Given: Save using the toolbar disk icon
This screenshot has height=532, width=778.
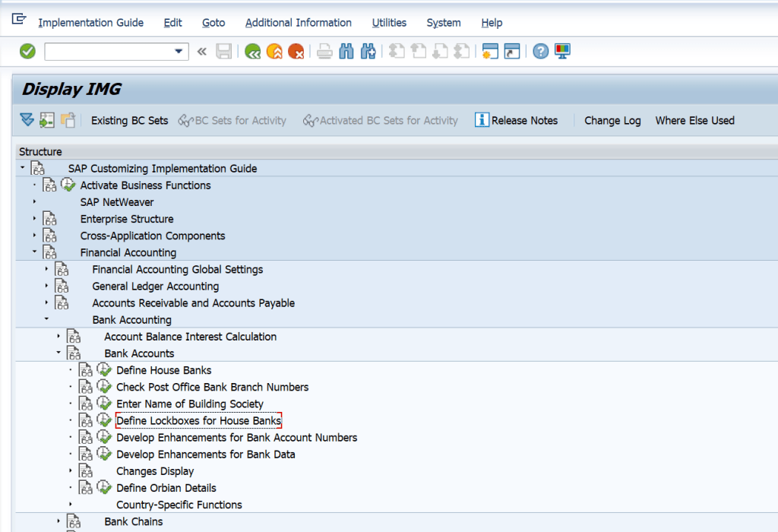Looking at the screenshot, I should pos(223,51).
